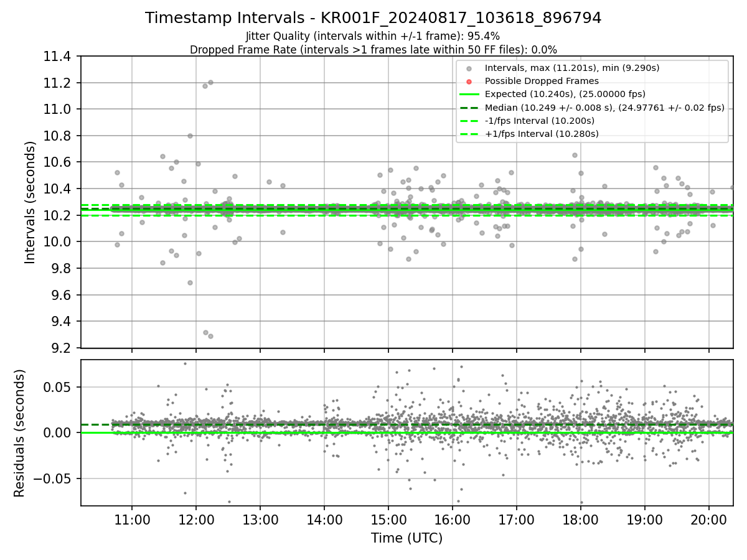
Task: Click the 11.0 y-axis tick label
Action: [x=59, y=110]
